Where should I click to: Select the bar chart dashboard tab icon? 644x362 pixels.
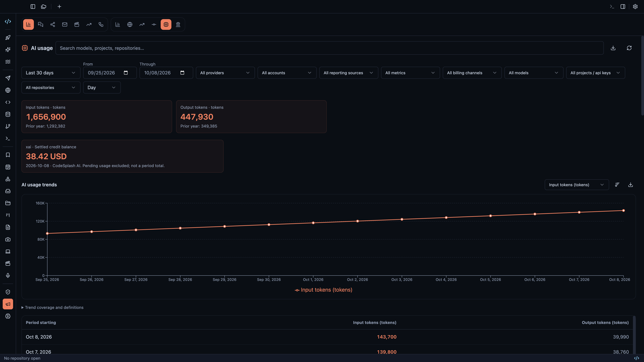pos(29,24)
